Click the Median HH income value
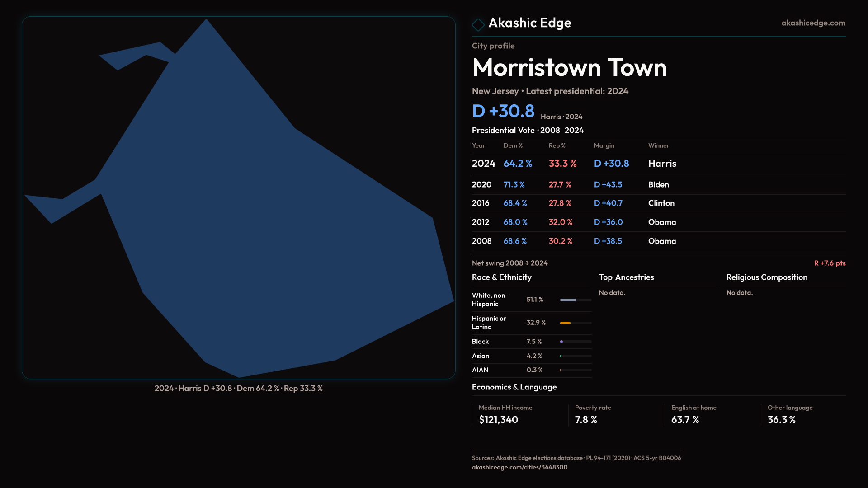 pyautogui.click(x=498, y=420)
